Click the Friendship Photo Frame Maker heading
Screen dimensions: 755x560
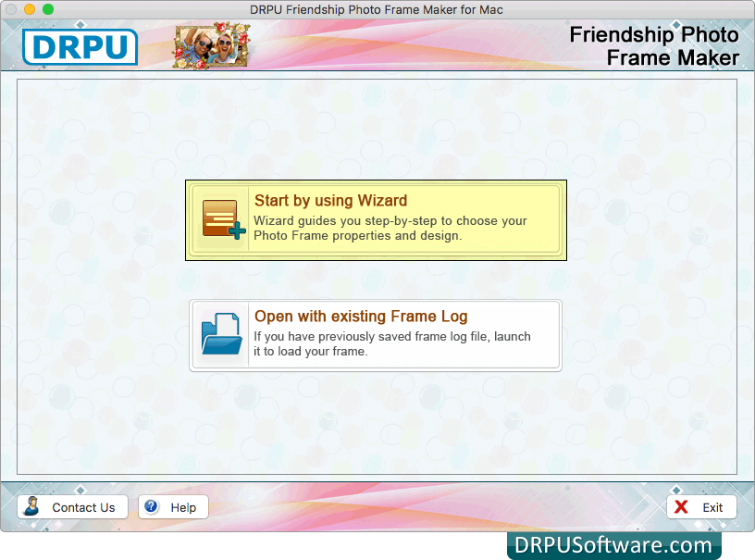653,46
